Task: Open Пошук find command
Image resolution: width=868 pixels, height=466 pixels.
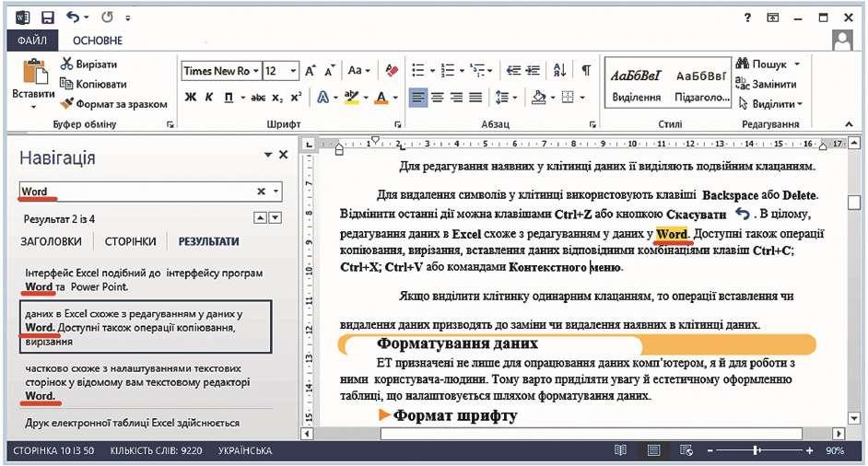Action: coord(762,64)
